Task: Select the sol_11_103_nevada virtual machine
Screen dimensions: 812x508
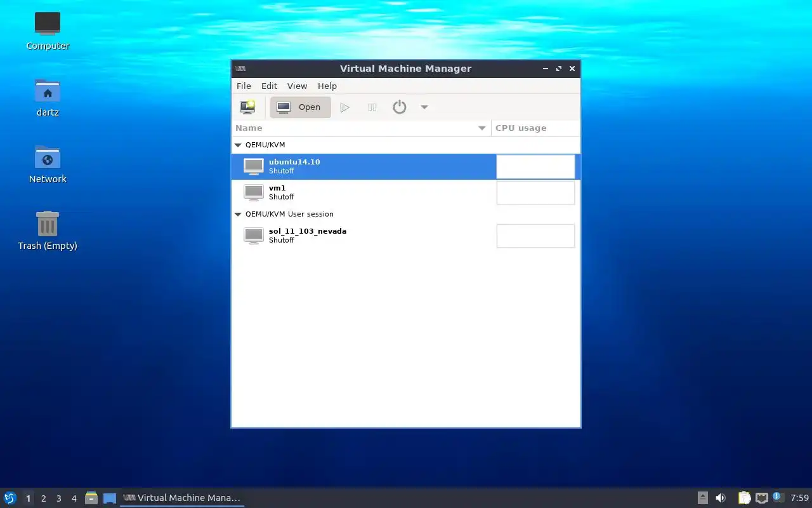Action: (406, 236)
